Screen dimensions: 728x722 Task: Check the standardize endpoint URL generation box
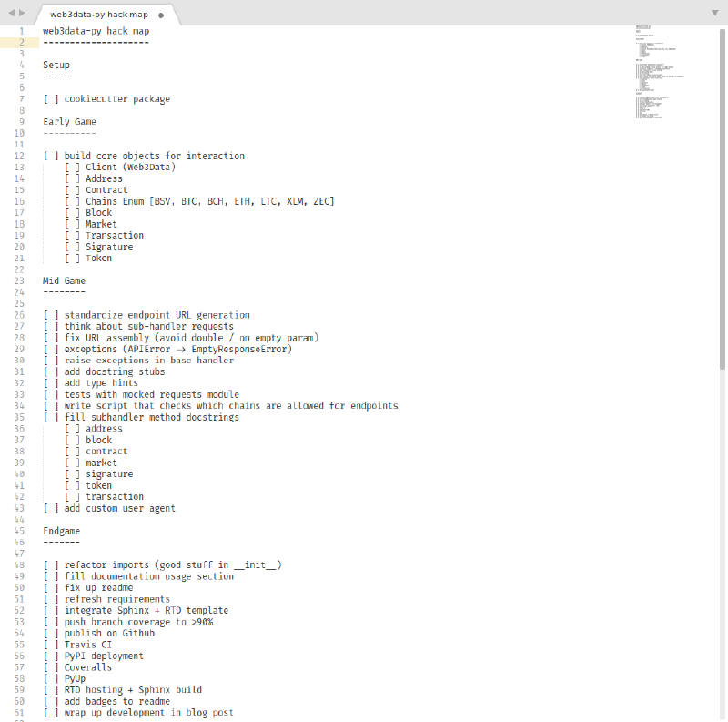(x=51, y=315)
